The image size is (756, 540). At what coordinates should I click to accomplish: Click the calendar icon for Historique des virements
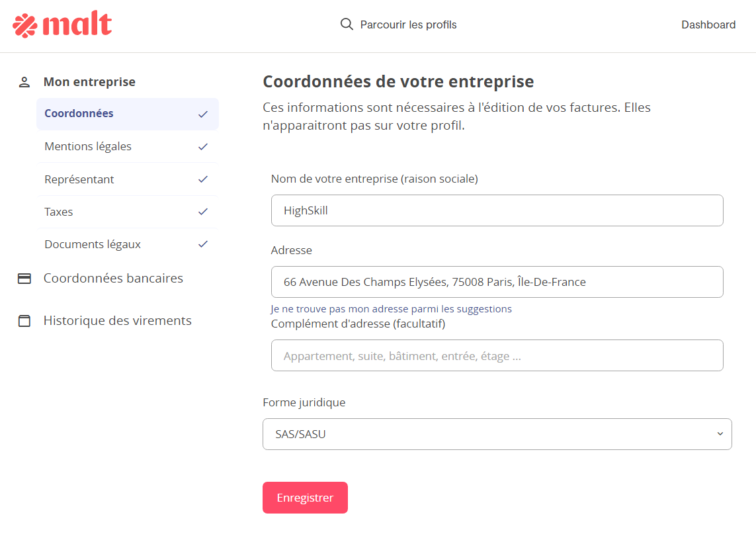24,321
